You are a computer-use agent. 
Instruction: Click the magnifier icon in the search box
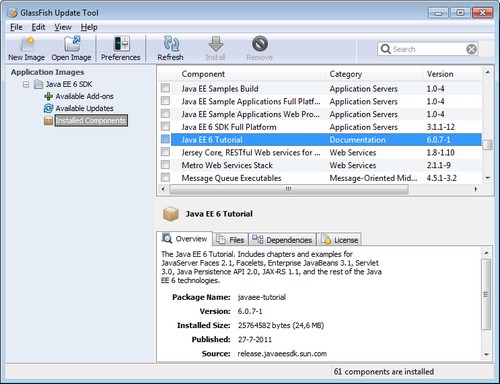(386, 49)
